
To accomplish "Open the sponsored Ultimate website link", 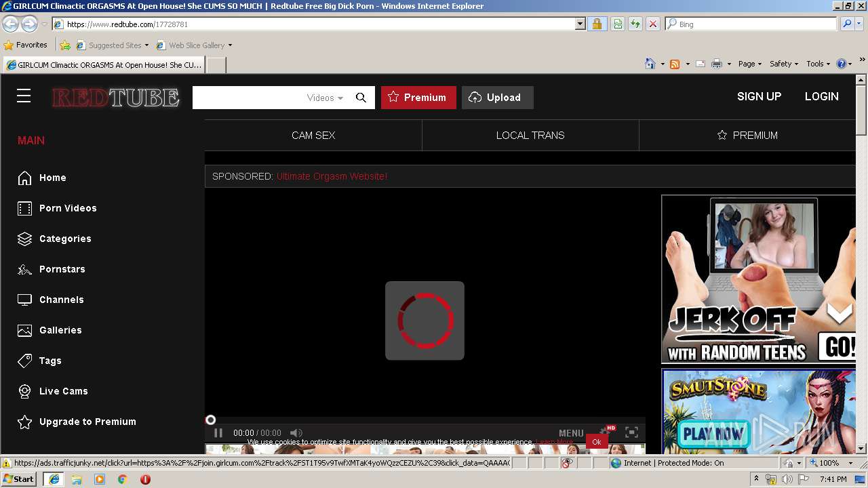I will coord(332,176).
